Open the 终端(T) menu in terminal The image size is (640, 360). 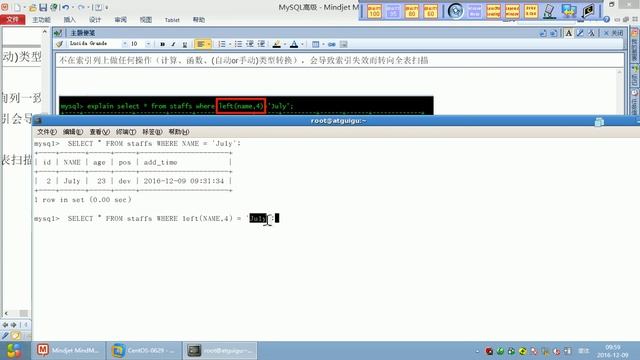point(126,132)
